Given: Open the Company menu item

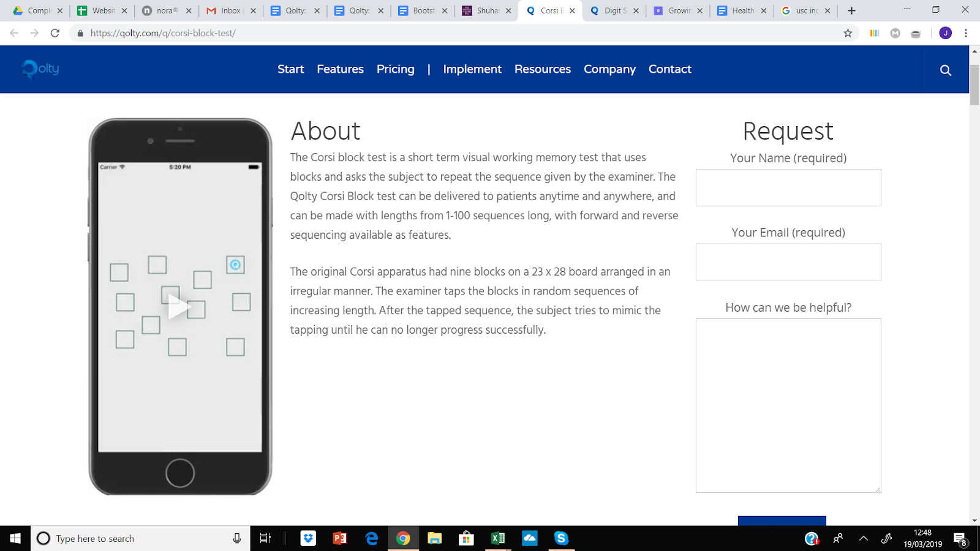Looking at the screenshot, I should (609, 69).
